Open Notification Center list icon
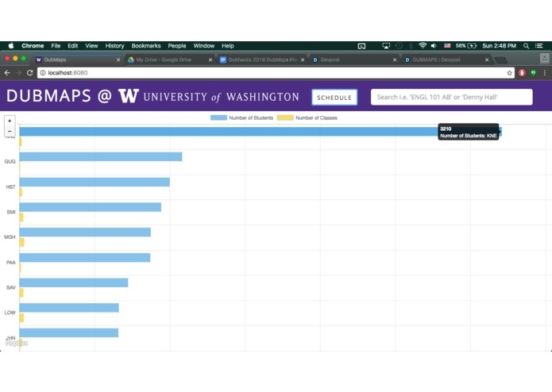 [539, 46]
